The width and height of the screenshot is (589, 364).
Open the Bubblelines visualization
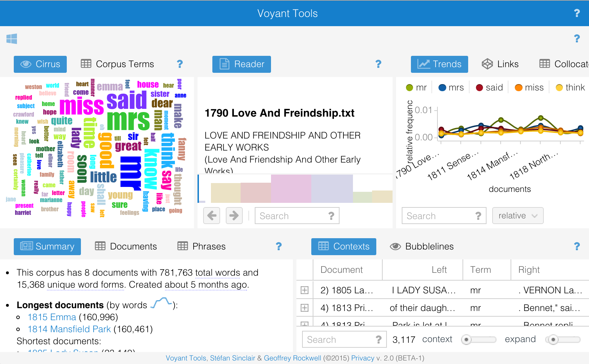pos(422,246)
